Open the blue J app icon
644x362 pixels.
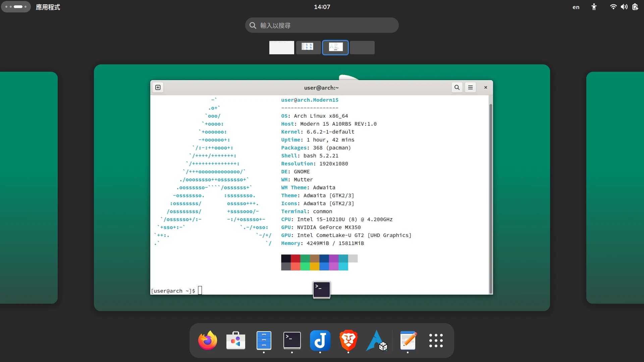click(320, 341)
